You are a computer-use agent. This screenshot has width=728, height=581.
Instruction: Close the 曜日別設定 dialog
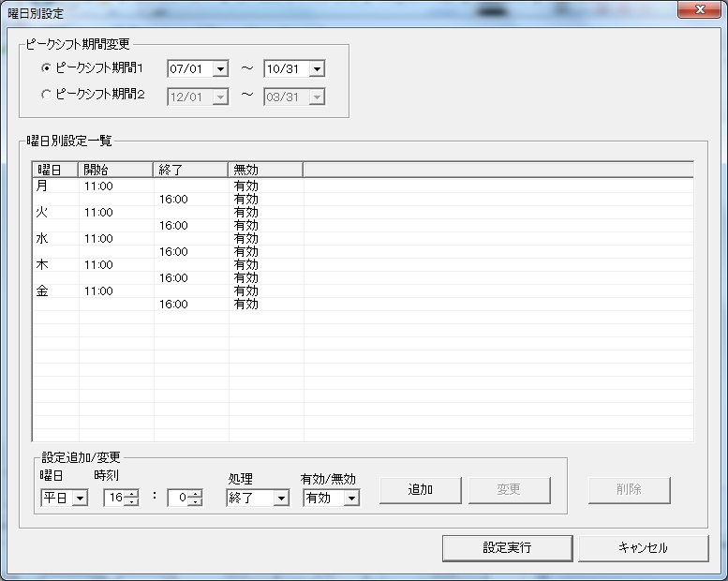click(x=700, y=9)
